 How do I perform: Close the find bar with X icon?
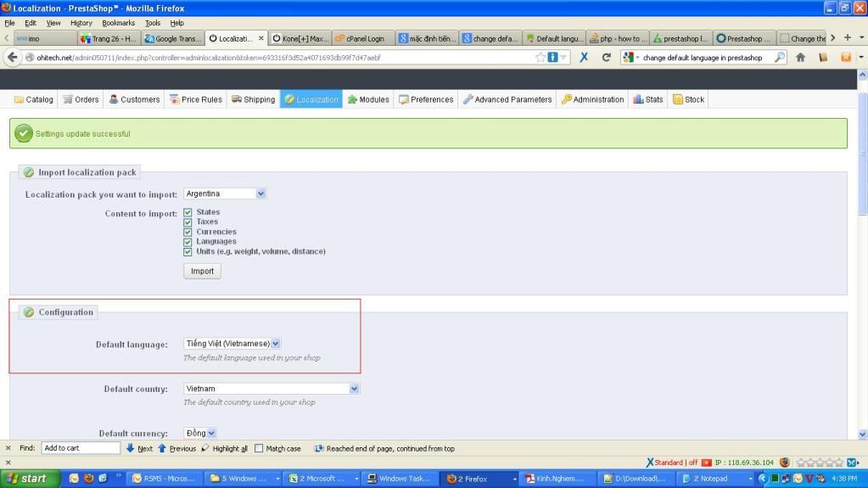8,448
